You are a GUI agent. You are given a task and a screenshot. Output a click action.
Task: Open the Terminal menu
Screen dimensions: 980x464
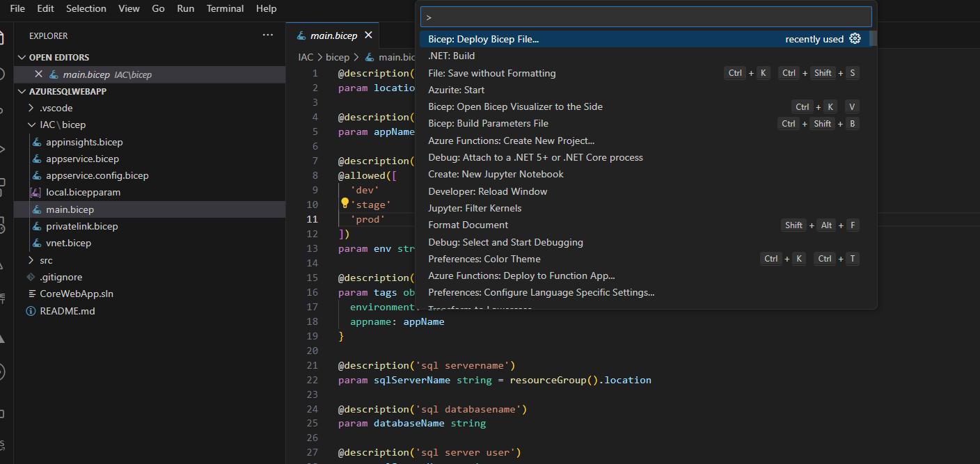(x=224, y=8)
